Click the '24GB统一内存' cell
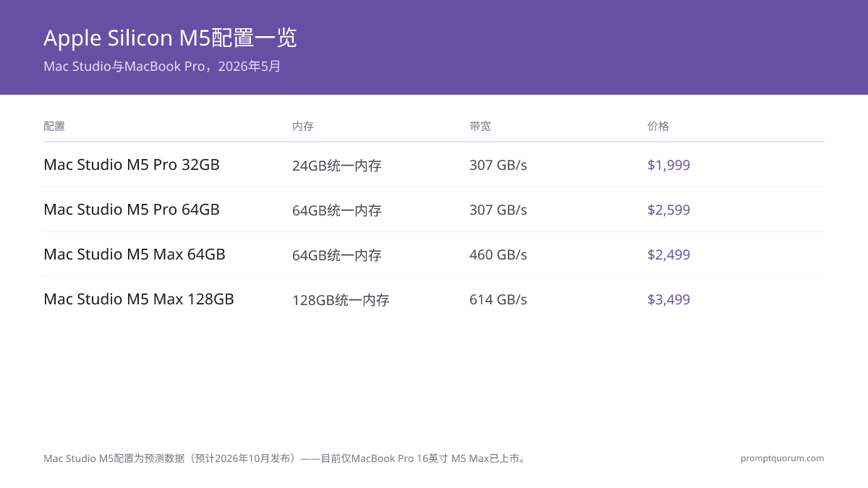The width and height of the screenshot is (868, 488). (x=337, y=166)
